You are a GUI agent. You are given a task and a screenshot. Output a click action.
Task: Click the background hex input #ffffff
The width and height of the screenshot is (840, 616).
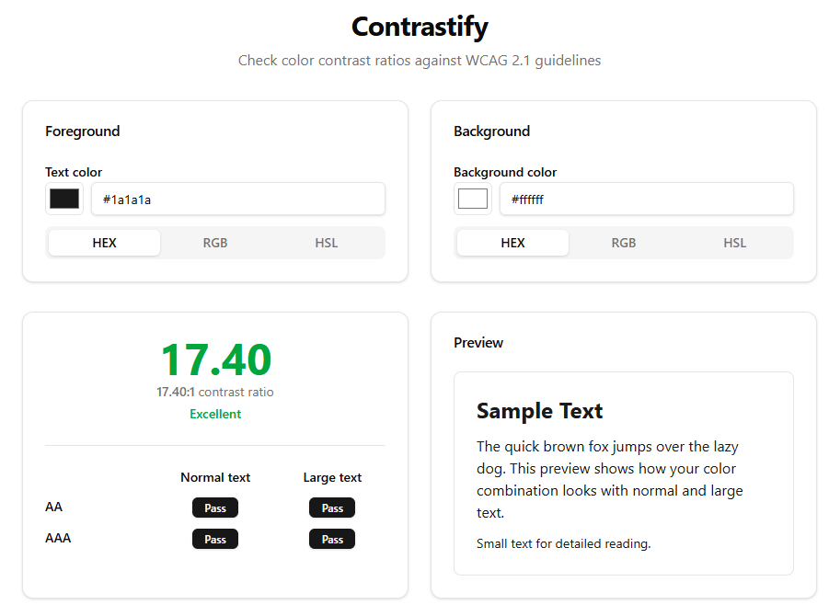pos(646,200)
